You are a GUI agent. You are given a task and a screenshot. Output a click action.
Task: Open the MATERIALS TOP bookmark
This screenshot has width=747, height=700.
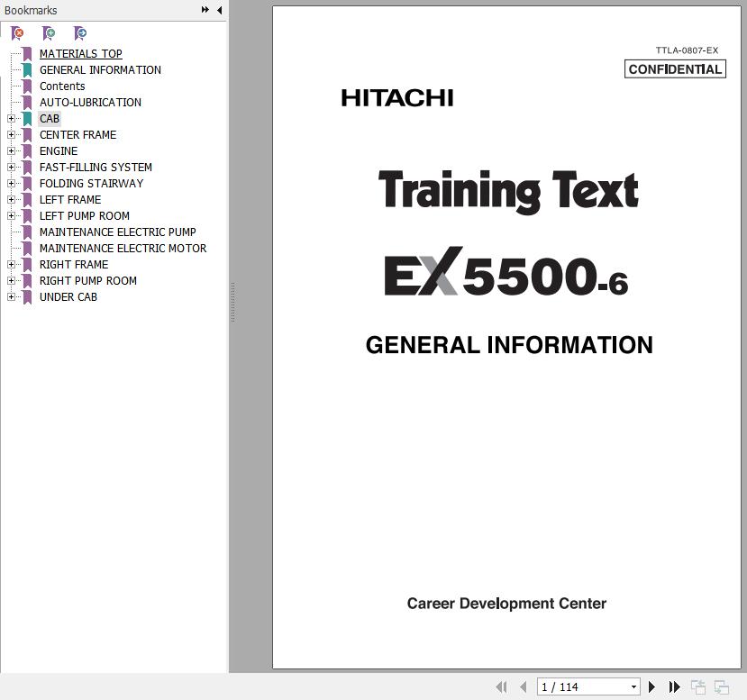pyautogui.click(x=80, y=54)
